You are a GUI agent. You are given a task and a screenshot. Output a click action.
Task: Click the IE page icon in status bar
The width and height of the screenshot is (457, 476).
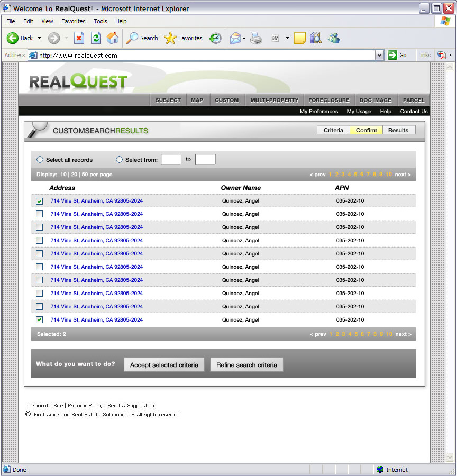[x=7, y=469]
